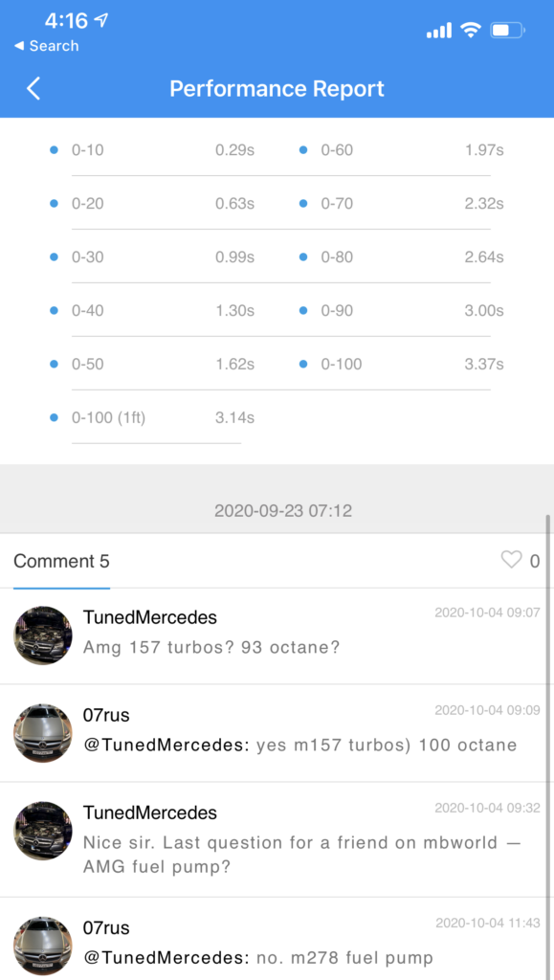Click the vertical scrollbar on the right
This screenshot has height=980, width=554.
click(548, 746)
